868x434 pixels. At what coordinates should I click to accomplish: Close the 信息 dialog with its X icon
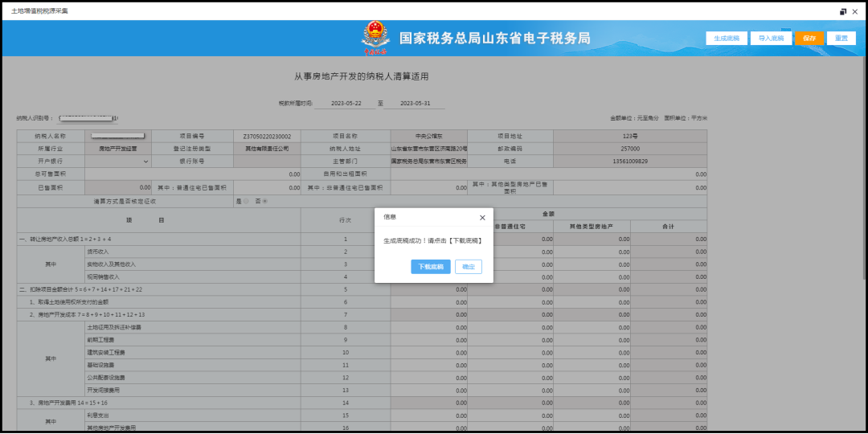coord(482,218)
